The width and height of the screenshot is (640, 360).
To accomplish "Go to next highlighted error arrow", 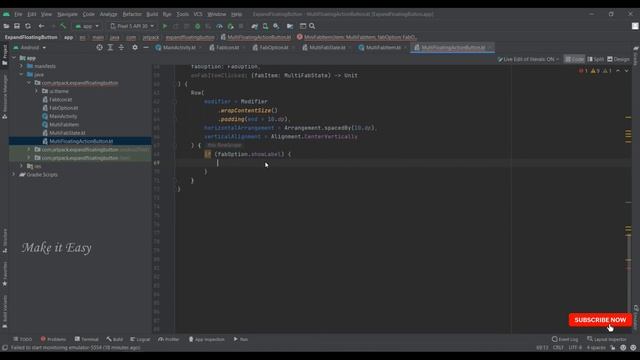I will [x=627, y=71].
